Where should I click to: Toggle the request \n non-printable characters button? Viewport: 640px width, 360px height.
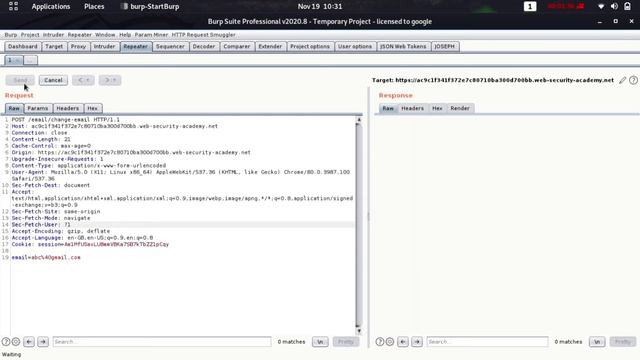pyautogui.click(x=320, y=342)
